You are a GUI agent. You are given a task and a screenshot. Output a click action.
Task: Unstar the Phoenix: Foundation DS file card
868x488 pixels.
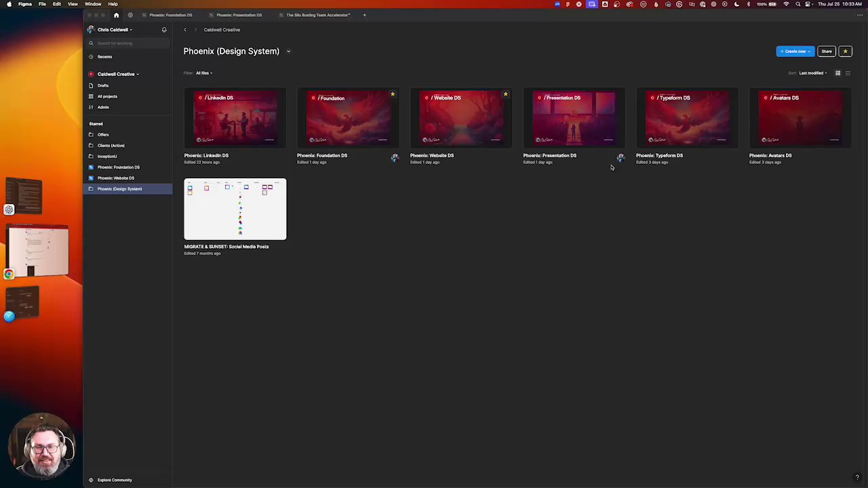pos(393,94)
